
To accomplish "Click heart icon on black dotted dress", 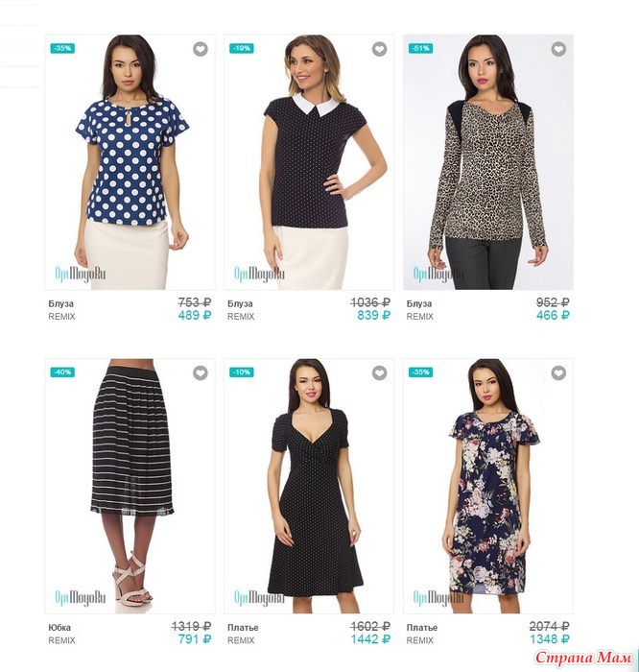I will click(x=379, y=372).
